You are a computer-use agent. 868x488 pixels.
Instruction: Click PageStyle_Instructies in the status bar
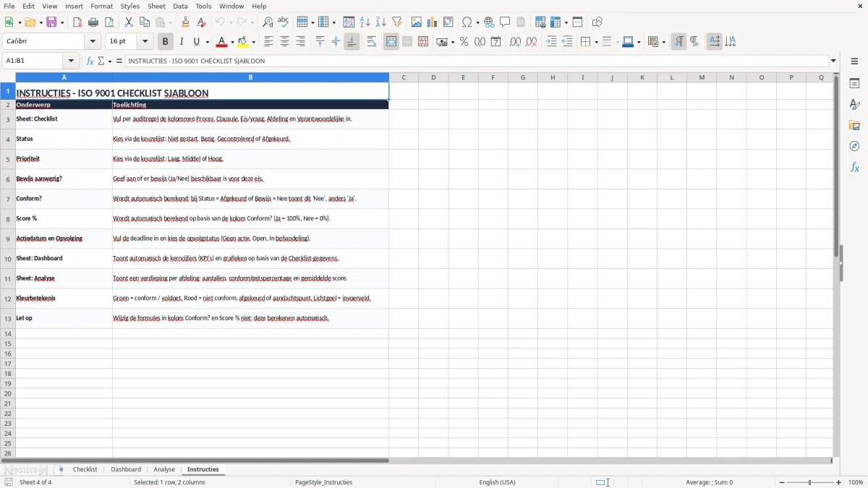(323, 482)
